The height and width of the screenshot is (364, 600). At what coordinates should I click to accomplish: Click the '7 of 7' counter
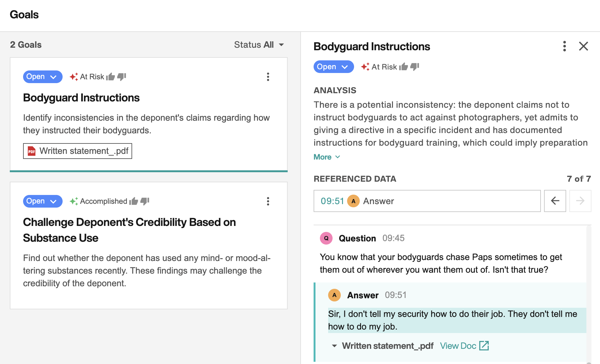(x=579, y=179)
